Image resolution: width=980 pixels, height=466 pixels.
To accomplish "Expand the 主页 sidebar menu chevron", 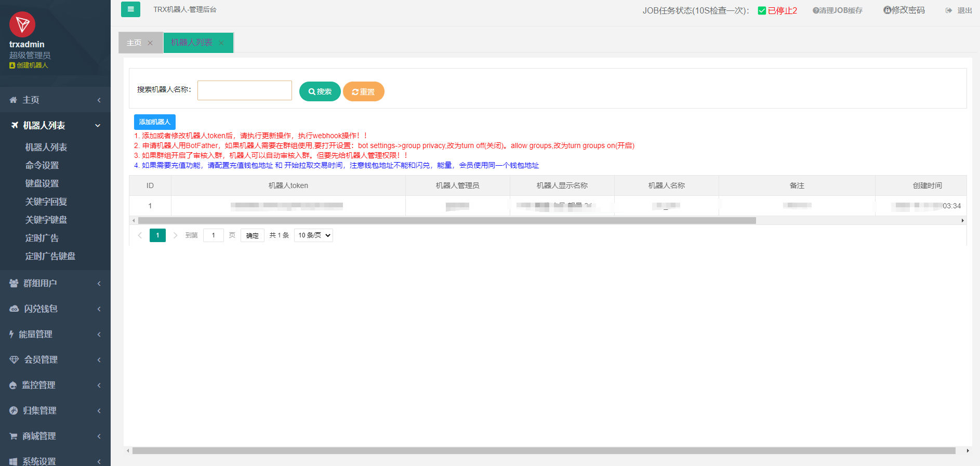I will 99,100.
